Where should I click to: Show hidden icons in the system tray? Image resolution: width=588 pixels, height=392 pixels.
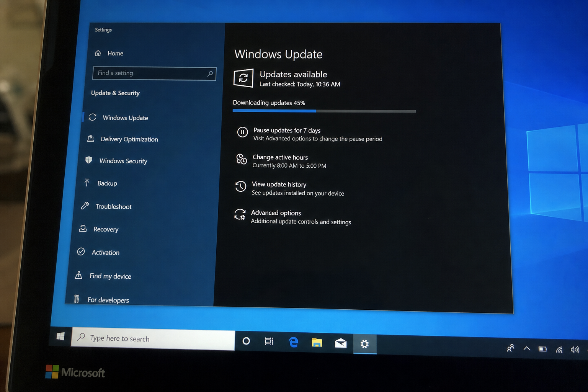click(527, 348)
